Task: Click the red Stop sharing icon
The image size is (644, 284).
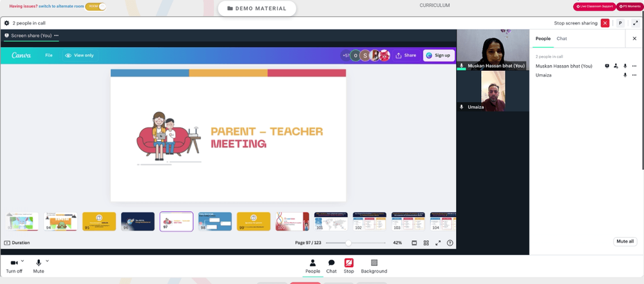Action: [348, 263]
